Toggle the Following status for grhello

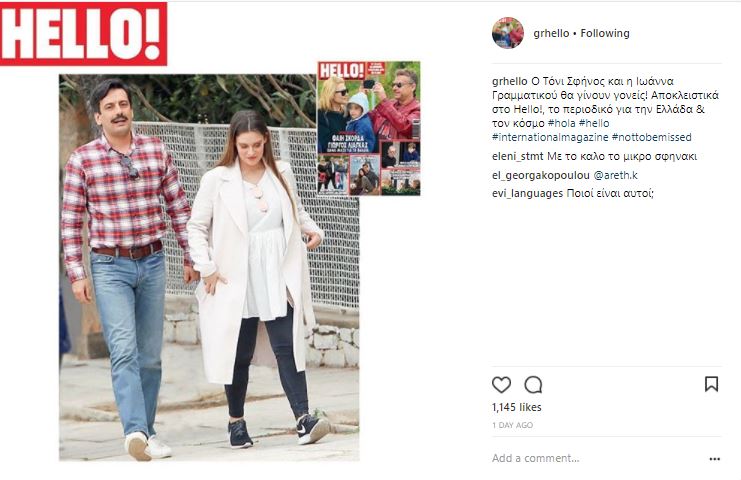605,33
